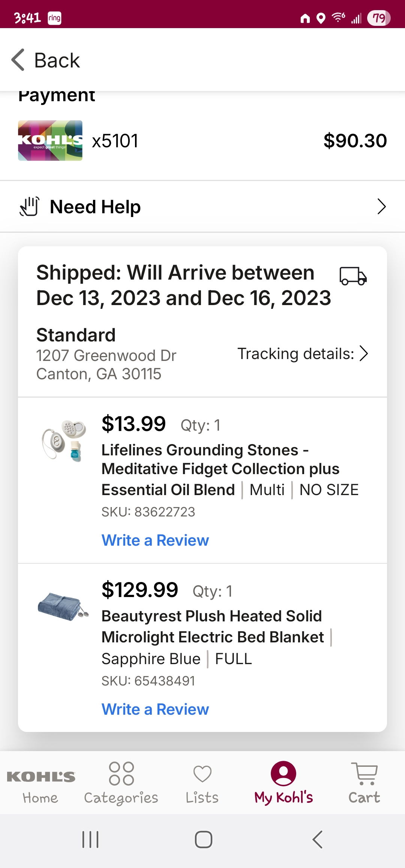
Task: Open Android recent apps button
Action: click(90, 839)
